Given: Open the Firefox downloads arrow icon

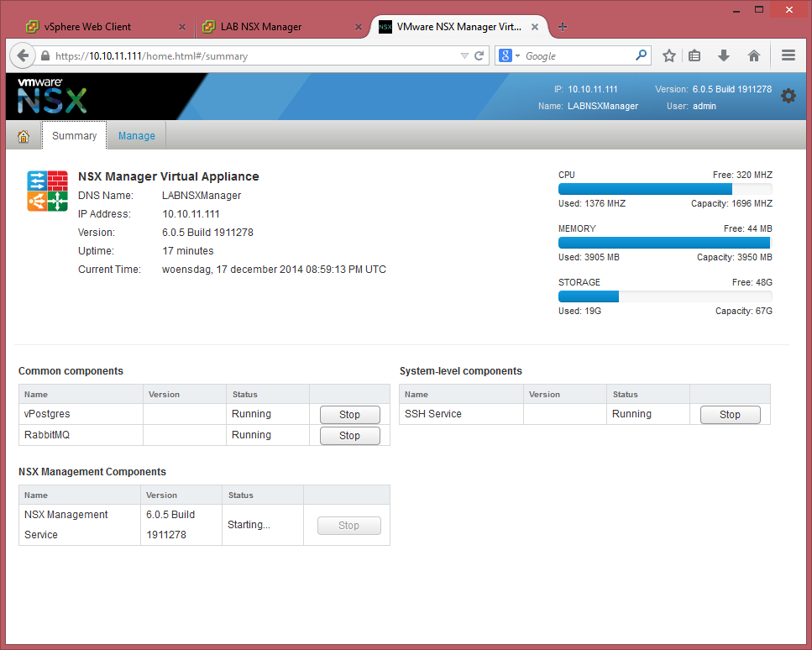Looking at the screenshot, I should coord(724,56).
